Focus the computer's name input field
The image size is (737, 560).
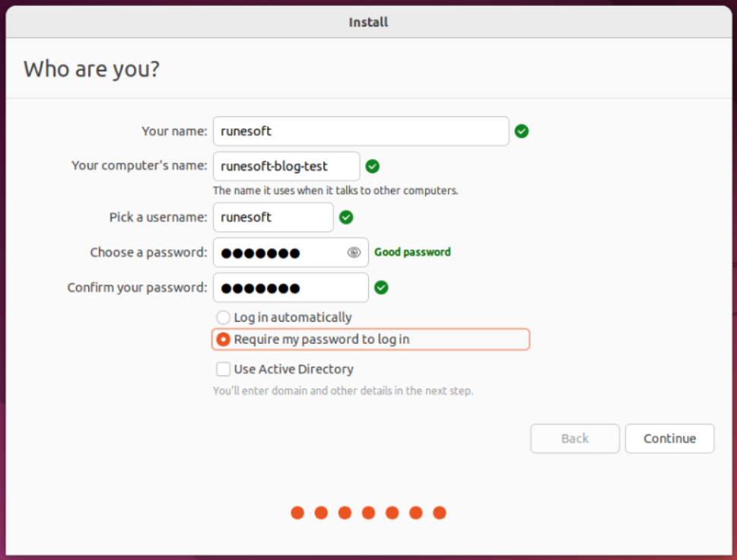[286, 166]
